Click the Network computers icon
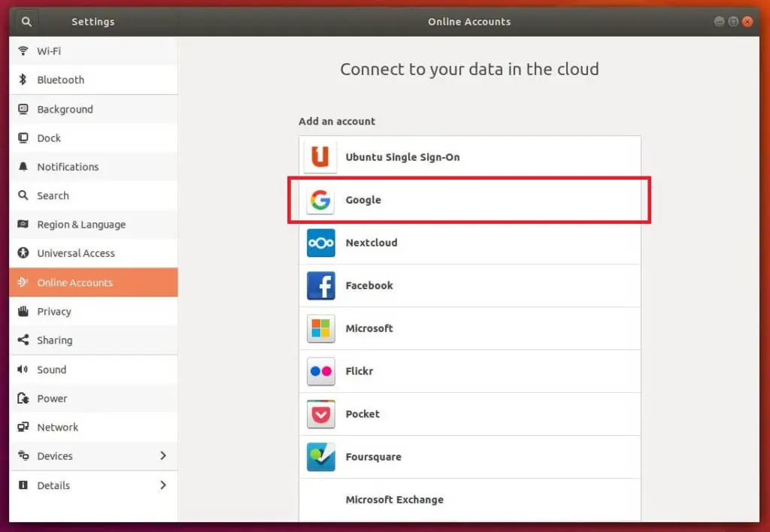Image resolution: width=770 pixels, height=532 pixels. pyautogui.click(x=23, y=427)
